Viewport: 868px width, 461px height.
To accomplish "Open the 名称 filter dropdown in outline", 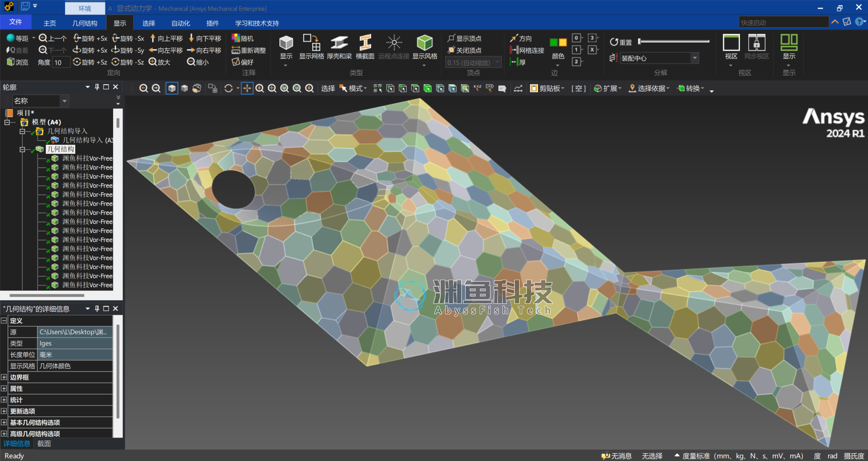I will click(x=64, y=101).
